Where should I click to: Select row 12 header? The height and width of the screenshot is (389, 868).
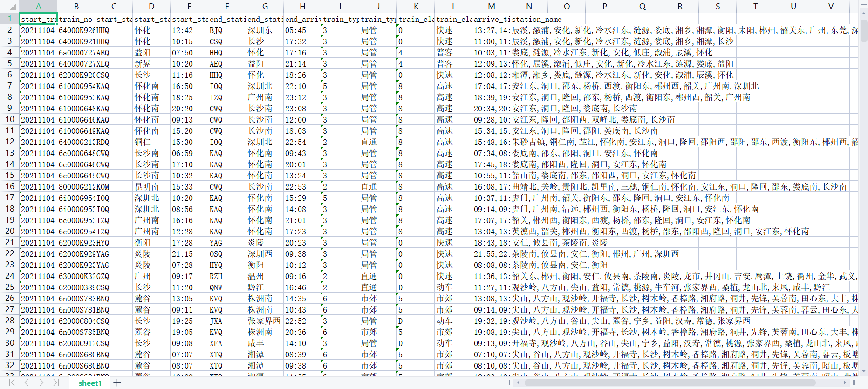click(9, 142)
